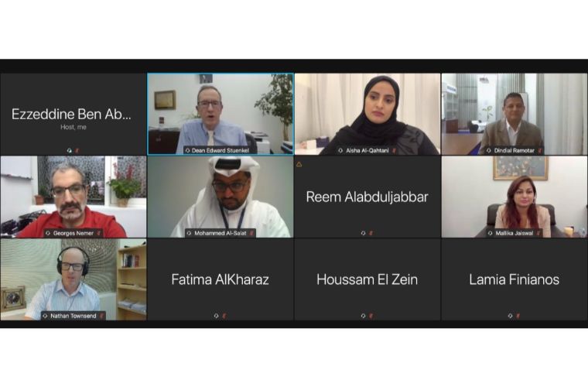Image resolution: width=588 pixels, height=387 pixels.
Task: Click muted mic icon under Lamia Finianos
Action: pos(518,316)
